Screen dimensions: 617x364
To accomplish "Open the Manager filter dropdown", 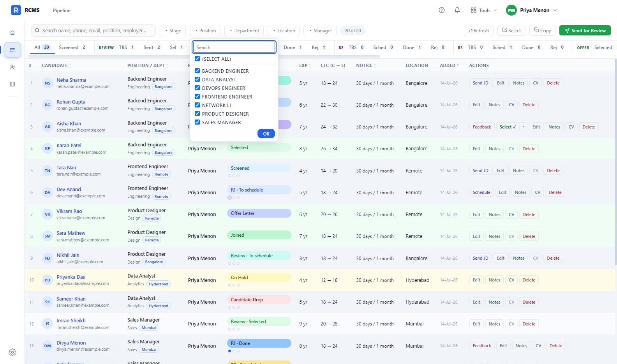I will (321, 31).
